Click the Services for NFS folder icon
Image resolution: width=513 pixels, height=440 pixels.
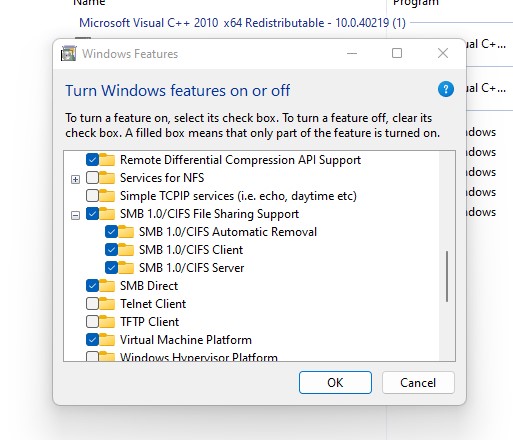point(107,177)
